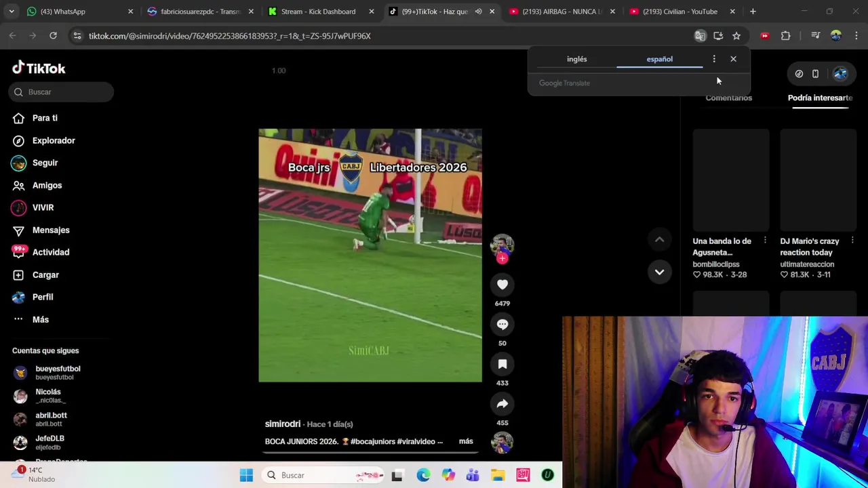Screen dimensions: 868x488
Task: Select inglés in Google Translate popup
Action: [577, 59]
